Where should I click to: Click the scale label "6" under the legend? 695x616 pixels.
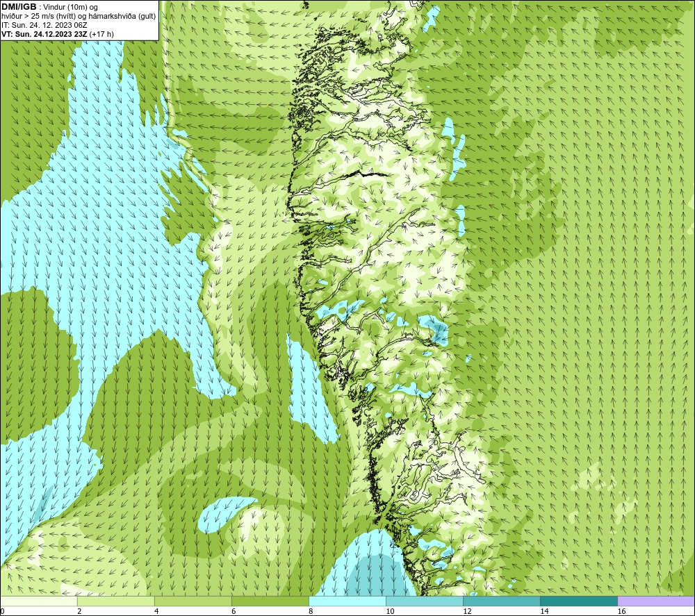[234, 612]
